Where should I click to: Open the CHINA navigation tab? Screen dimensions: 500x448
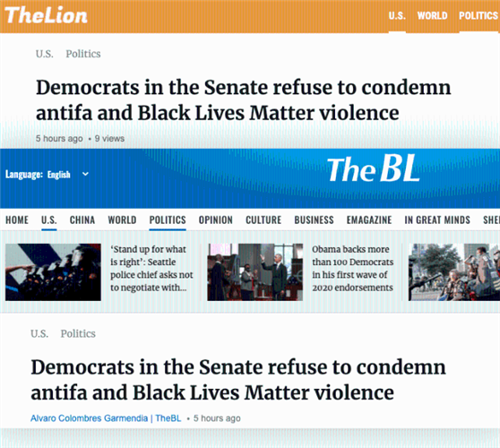pyautogui.click(x=82, y=220)
